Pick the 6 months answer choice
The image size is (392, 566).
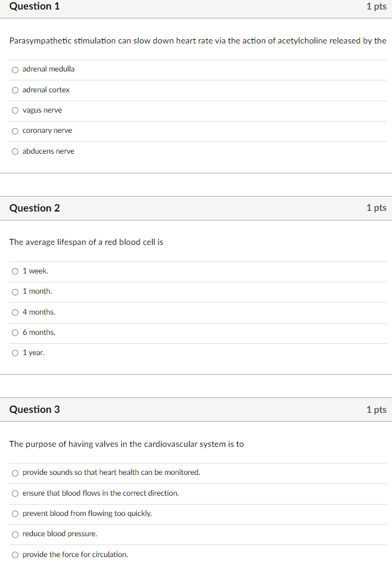pyautogui.click(x=14, y=332)
